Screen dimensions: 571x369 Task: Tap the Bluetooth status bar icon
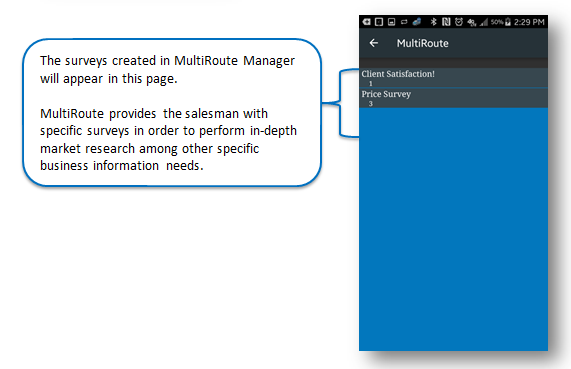[433, 22]
